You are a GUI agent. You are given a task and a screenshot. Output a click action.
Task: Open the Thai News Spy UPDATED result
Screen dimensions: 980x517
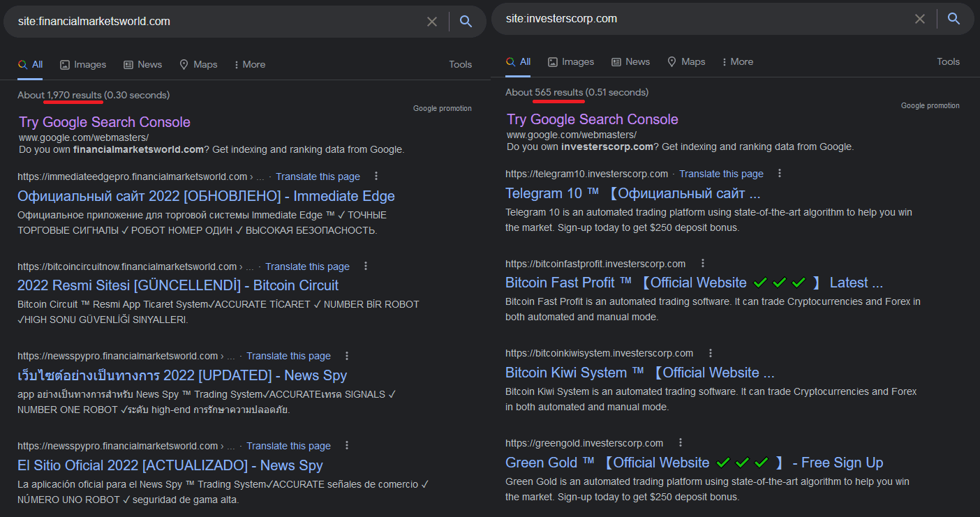(182, 375)
